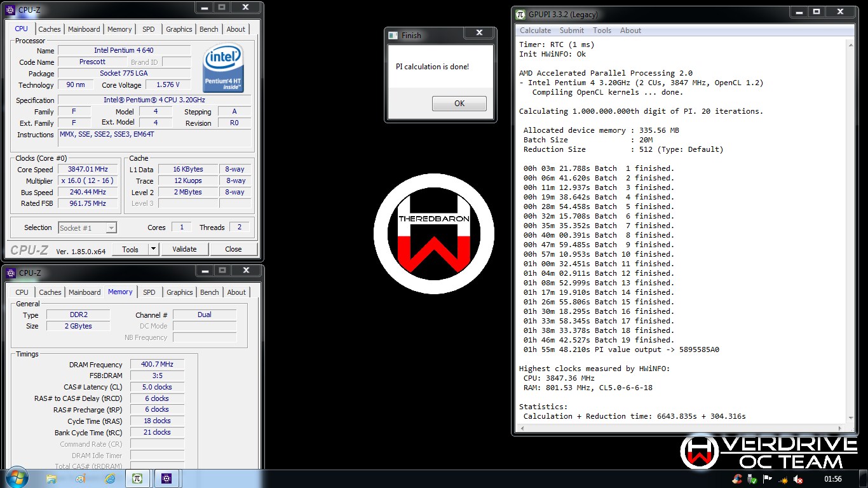Click GPUPI scrollbar down arrow

pyautogui.click(x=851, y=417)
